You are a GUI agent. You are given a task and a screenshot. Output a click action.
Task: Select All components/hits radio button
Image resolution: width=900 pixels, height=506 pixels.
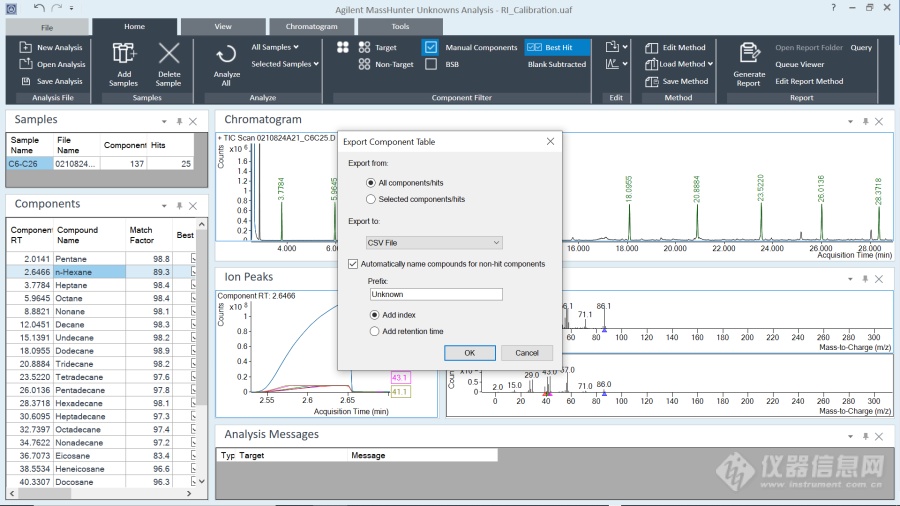click(x=371, y=182)
